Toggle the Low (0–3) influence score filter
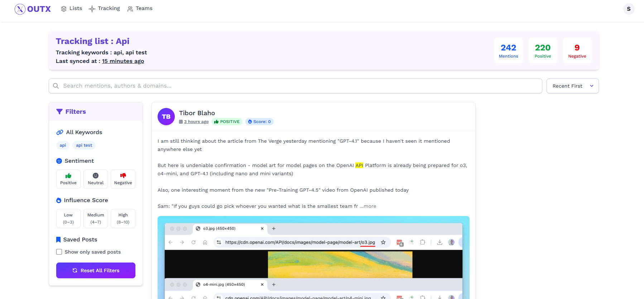This screenshot has height=299, width=644. (x=68, y=219)
